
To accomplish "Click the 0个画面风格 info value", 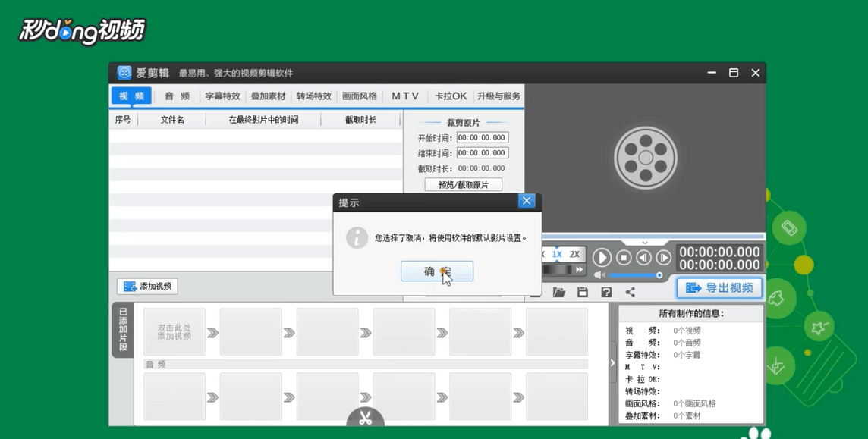I will 695,403.
